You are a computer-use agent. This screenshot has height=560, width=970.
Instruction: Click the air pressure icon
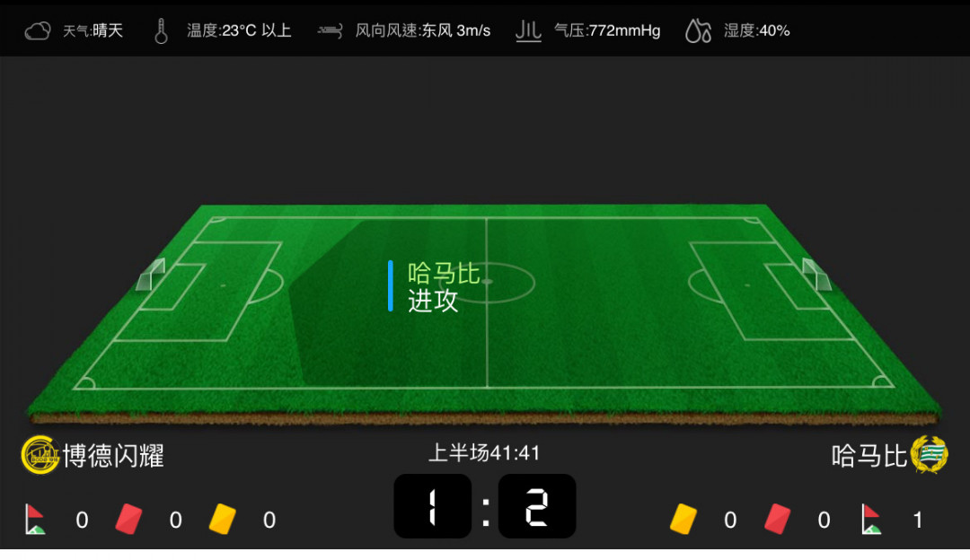528,31
